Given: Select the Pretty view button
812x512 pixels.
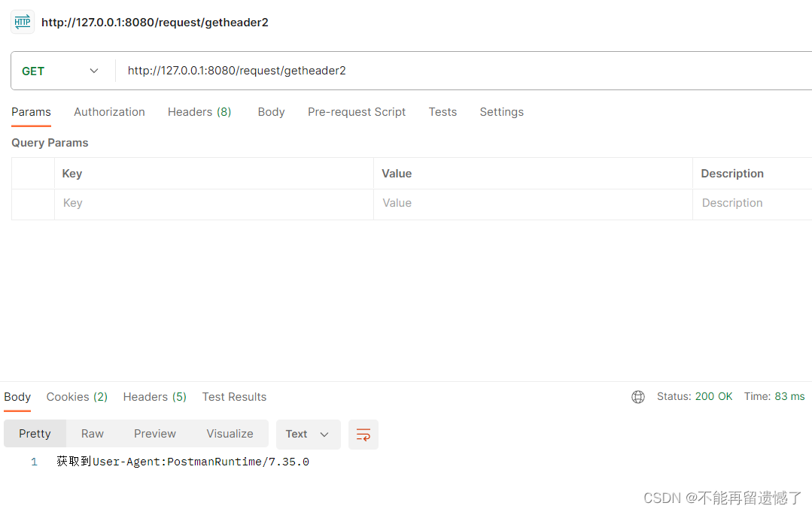Looking at the screenshot, I should click(35, 434).
